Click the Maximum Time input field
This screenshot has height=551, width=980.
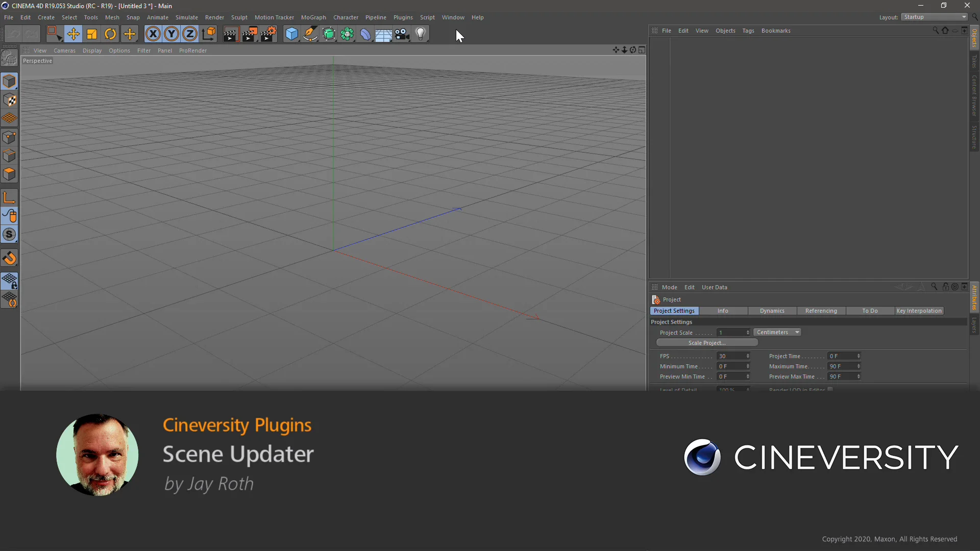point(841,366)
